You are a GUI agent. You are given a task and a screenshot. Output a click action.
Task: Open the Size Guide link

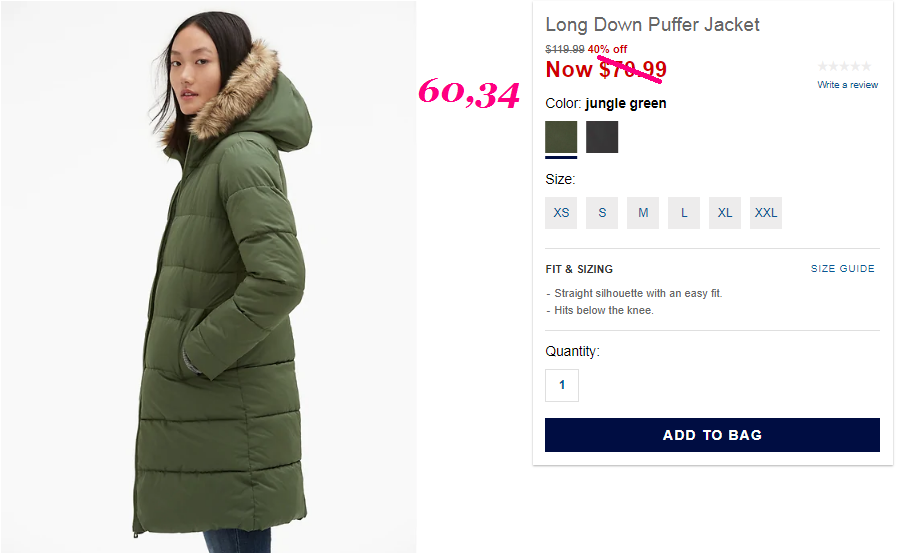[x=842, y=268]
